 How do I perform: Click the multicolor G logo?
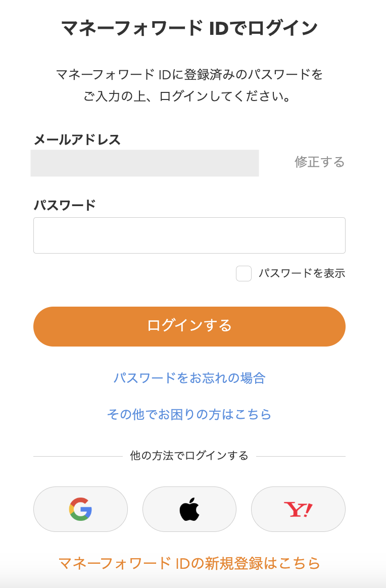80,509
